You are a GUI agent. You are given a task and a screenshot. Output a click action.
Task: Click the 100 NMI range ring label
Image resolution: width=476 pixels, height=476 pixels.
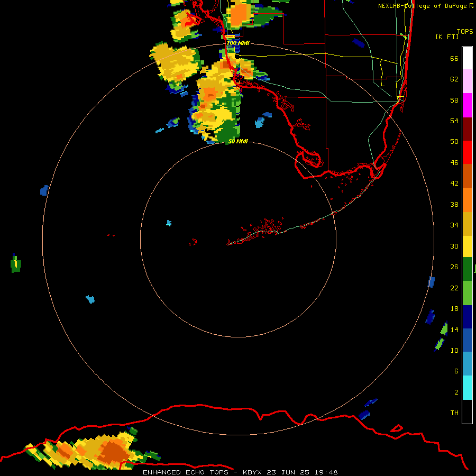pos(238,43)
